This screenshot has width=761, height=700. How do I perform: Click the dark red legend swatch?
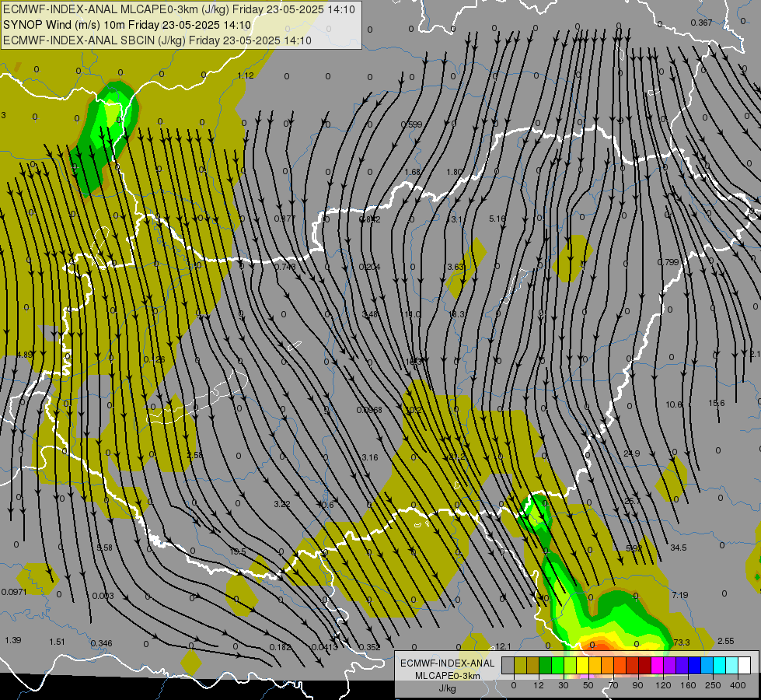[645, 665]
